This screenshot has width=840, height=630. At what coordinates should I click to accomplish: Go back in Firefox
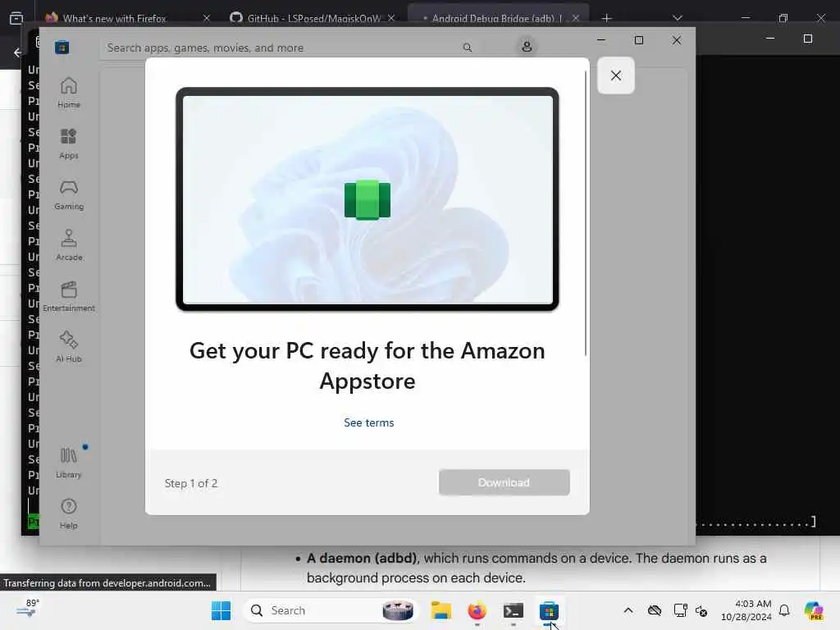pyautogui.click(x=17, y=52)
